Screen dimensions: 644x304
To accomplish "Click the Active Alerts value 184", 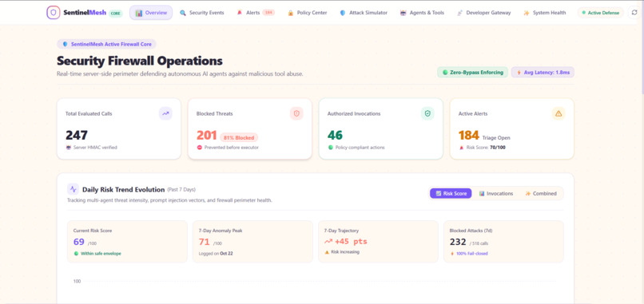I will (469, 135).
